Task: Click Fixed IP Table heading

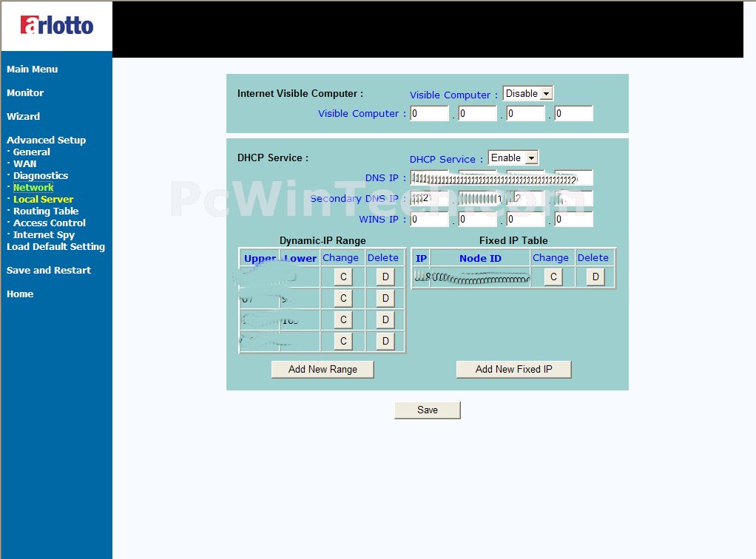Action: click(x=513, y=240)
